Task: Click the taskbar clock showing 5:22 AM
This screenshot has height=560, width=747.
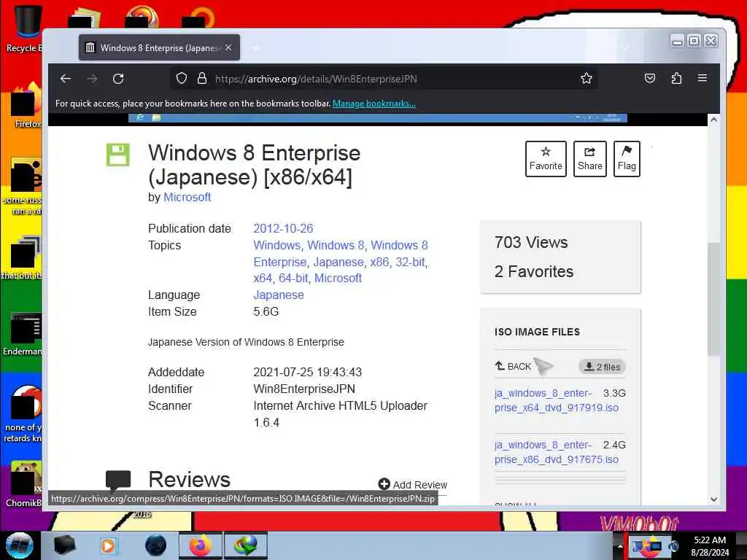Action: [710, 546]
